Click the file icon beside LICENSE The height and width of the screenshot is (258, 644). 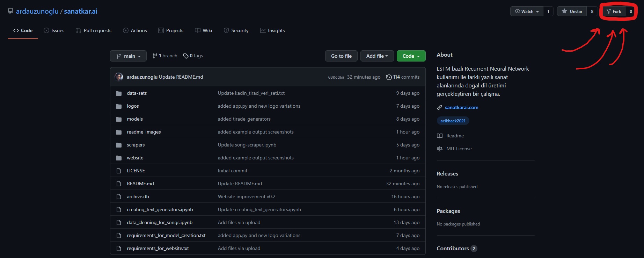[119, 171]
